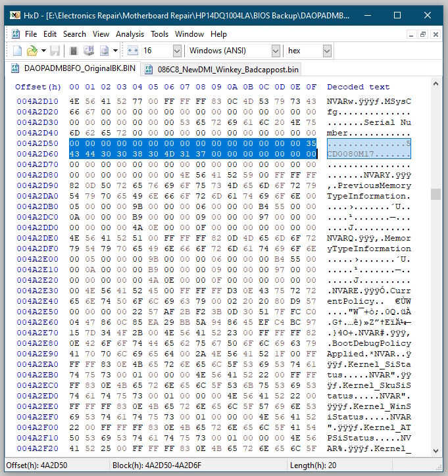Open the File menu
Screen dimensions: 448x476
pyautogui.click(x=31, y=34)
